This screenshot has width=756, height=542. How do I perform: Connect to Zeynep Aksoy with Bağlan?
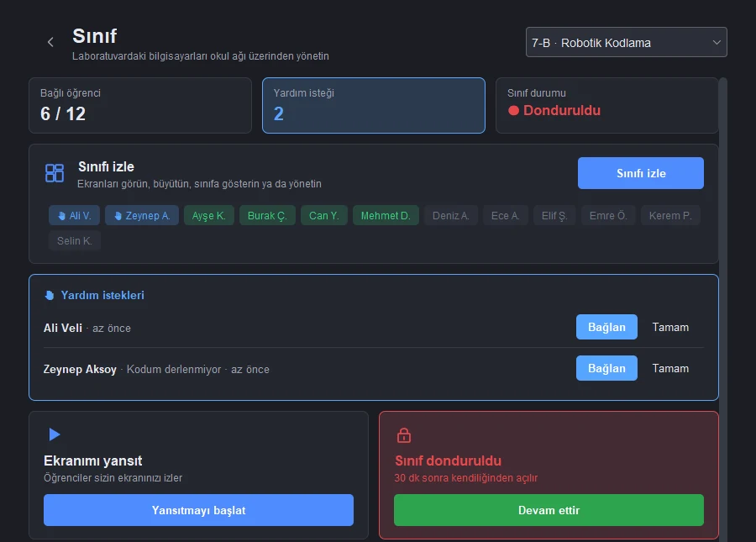click(x=606, y=368)
